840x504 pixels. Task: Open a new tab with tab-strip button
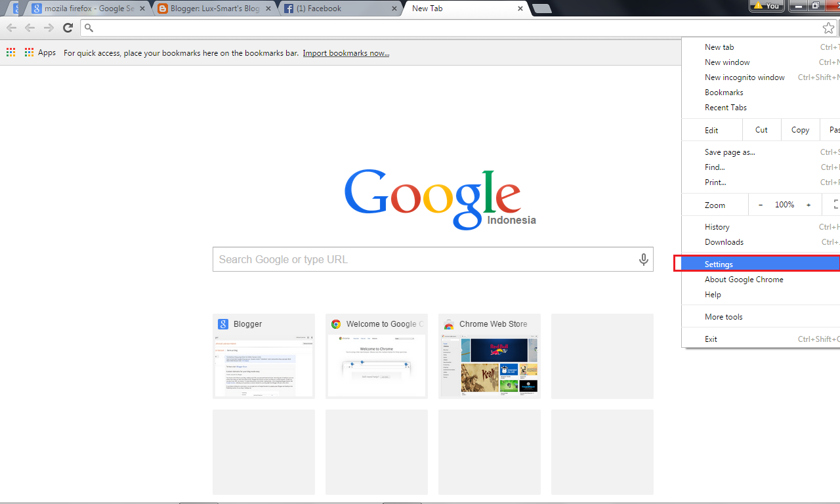tap(542, 9)
